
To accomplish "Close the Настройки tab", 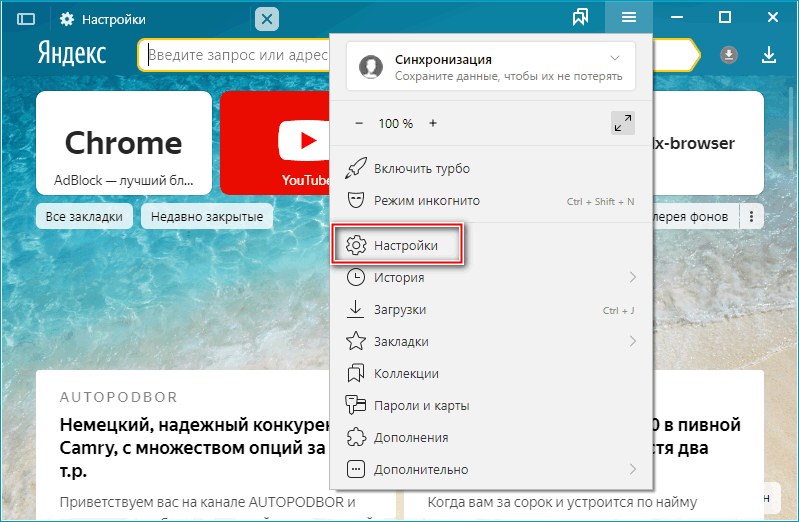I will tap(267, 19).
